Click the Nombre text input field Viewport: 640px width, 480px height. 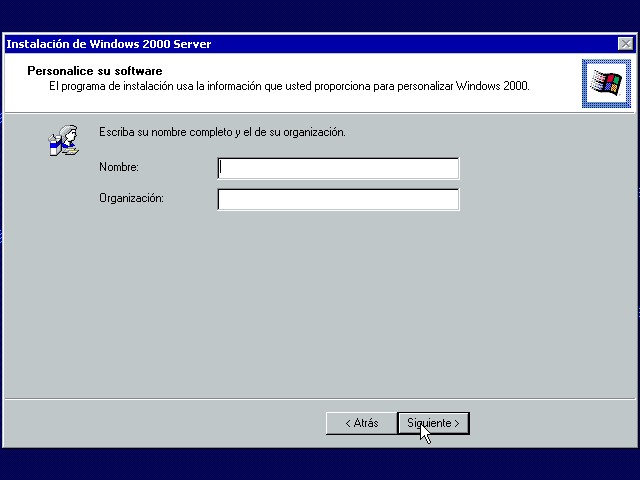click(x=338, y=168)
